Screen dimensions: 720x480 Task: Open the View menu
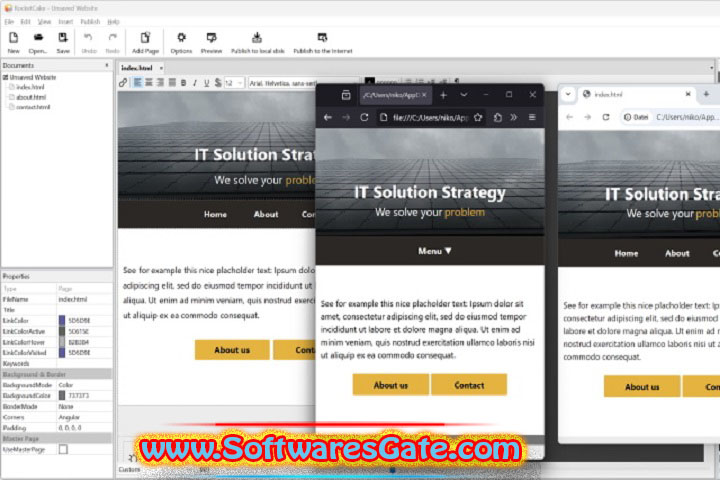(x=44, y=22)
